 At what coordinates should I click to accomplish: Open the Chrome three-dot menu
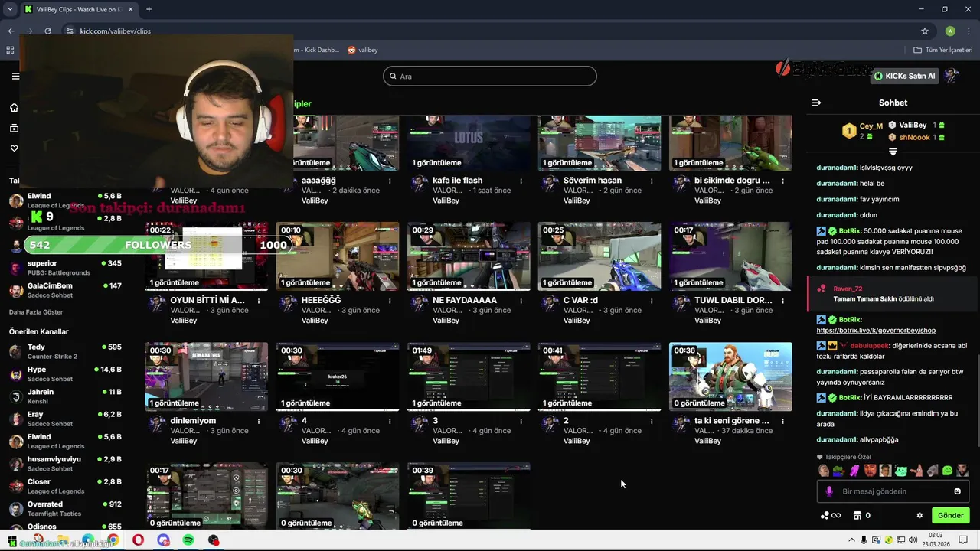(968, 31)
